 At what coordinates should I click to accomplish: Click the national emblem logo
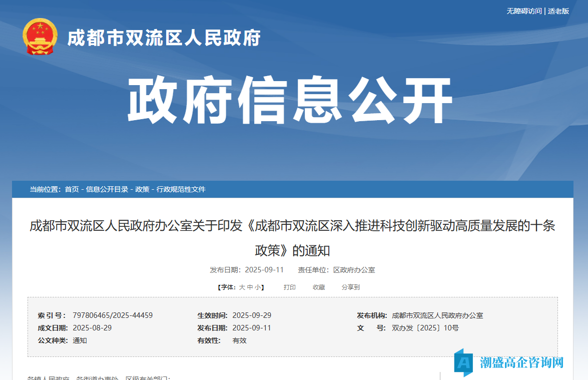40,37
